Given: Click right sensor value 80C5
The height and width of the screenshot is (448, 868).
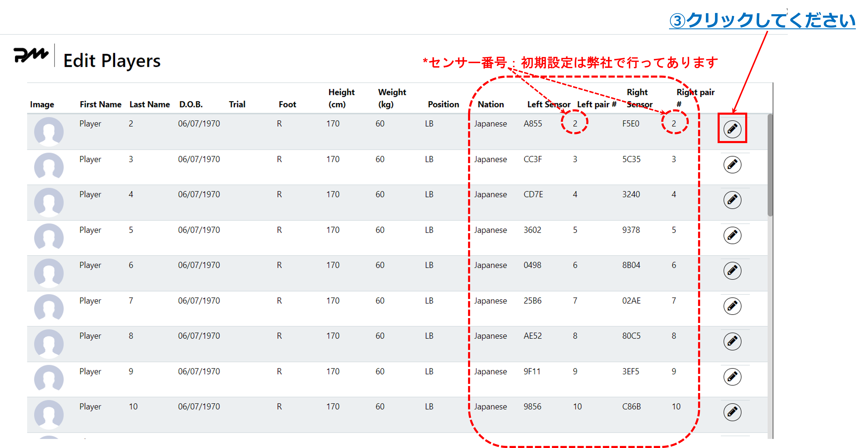Looking at the screenshot, I should click(631, 336).
